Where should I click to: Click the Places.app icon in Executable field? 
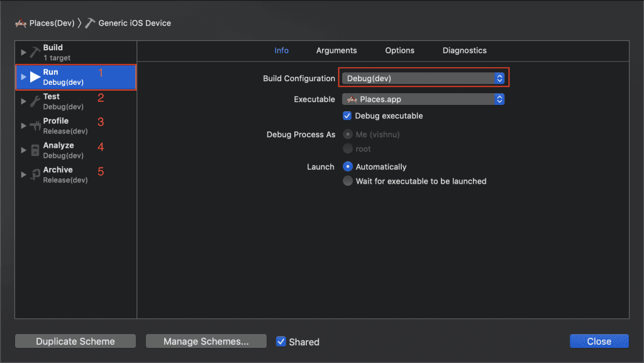352,99
